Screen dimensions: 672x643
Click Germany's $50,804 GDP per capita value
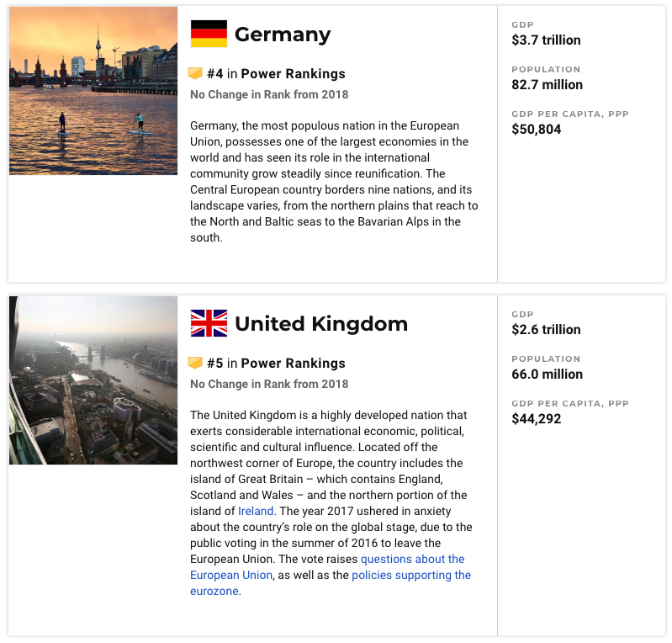536,130
